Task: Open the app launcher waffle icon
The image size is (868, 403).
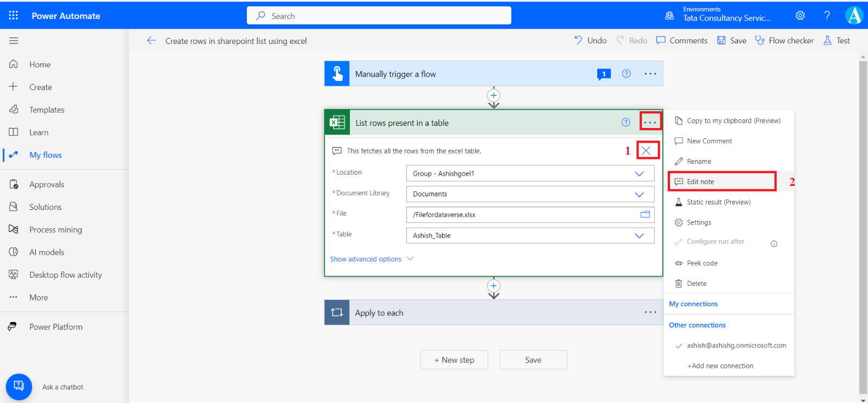Action: (14, 15)
